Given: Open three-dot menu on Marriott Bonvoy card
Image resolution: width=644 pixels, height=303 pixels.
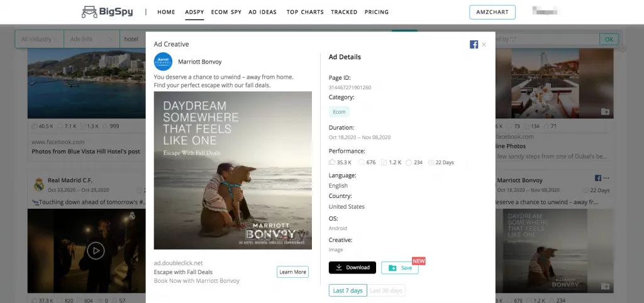Looking at the screenshot, I should click(x=606, y=178).
